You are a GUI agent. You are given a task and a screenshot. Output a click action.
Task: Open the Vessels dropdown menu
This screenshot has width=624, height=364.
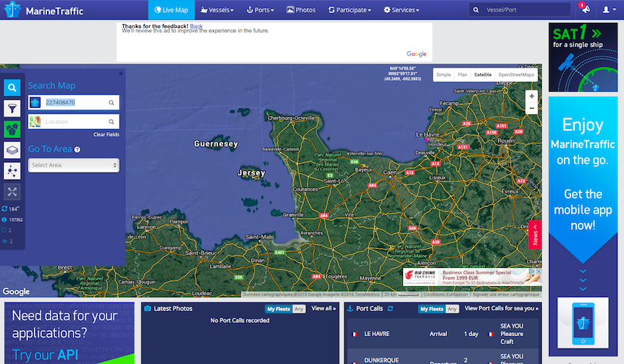point(217,10)
